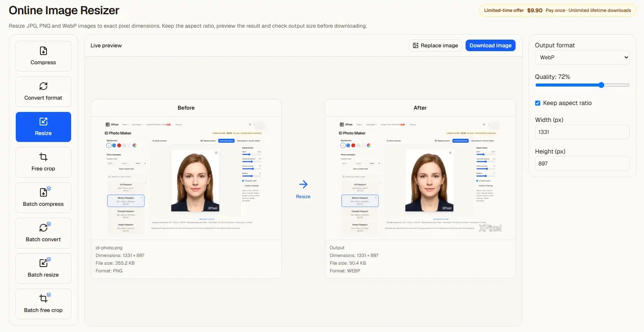Open the Batch resize icon
The image size is (644, 332).
tap(45, 262)
